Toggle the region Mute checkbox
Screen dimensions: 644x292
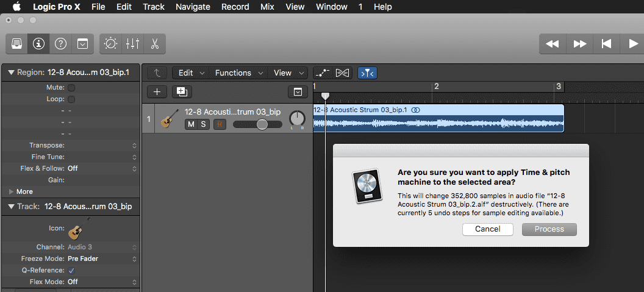pos(71,87)
